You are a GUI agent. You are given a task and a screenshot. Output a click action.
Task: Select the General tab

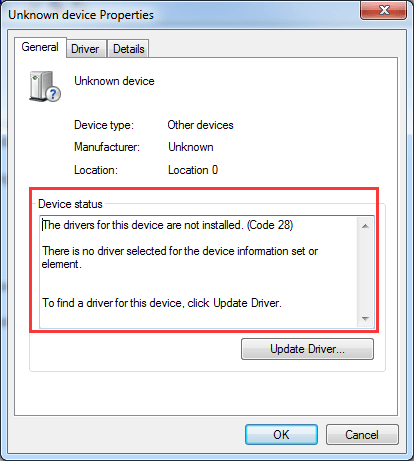point(40,47)
